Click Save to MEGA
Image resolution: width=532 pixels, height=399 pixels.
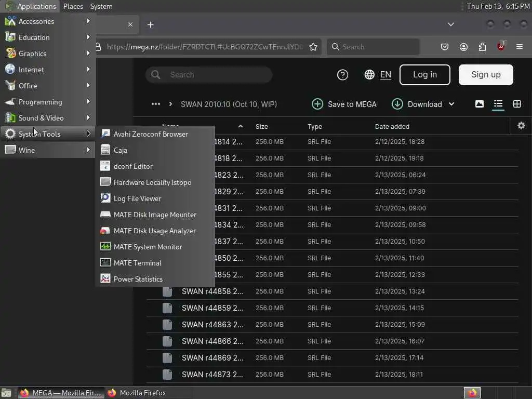tap(344, 104)
